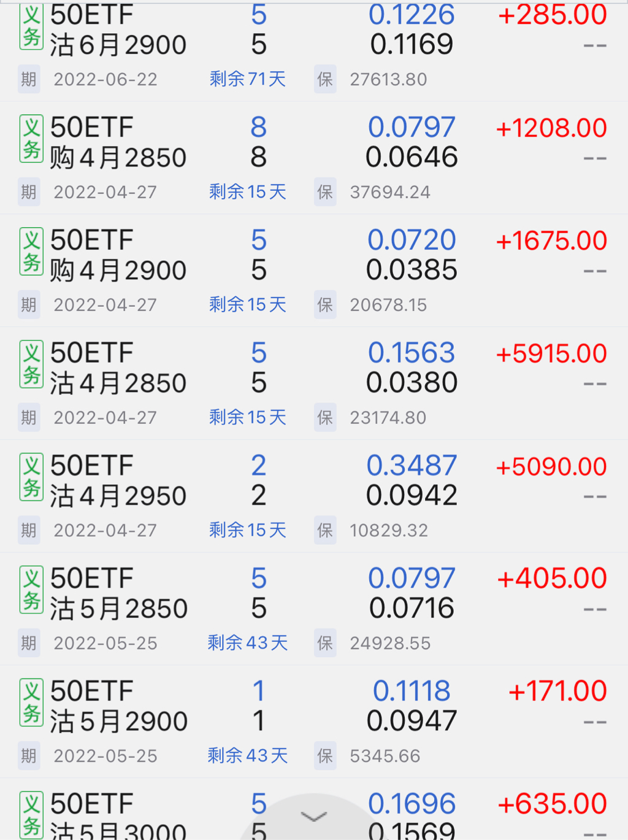
Task: Click the 期 badge next to 2022-06-22
Action: pyautogui.click(x=29, y=79)
